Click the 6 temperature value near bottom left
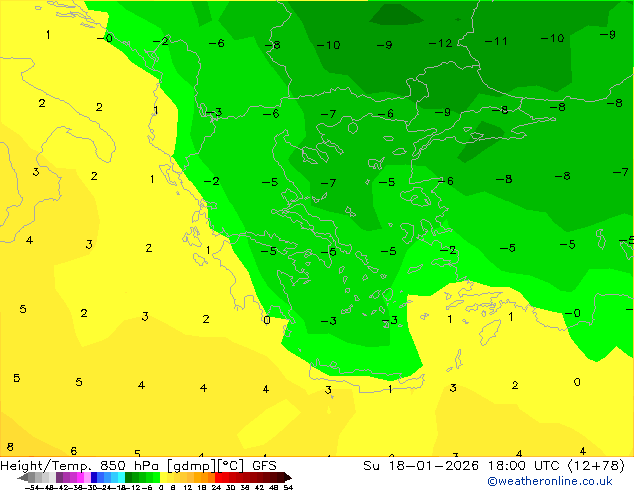This screenshot has height=490, width=634. [74, 450]
